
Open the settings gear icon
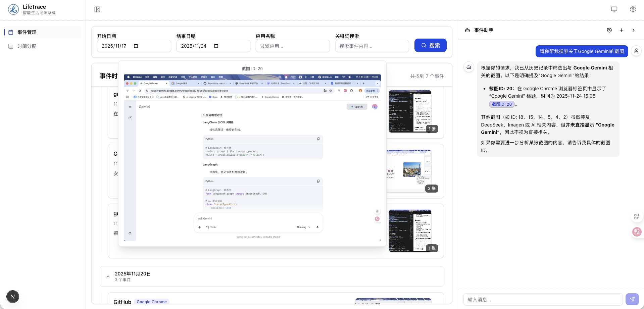pyautogui.click(x=633, y=9)
